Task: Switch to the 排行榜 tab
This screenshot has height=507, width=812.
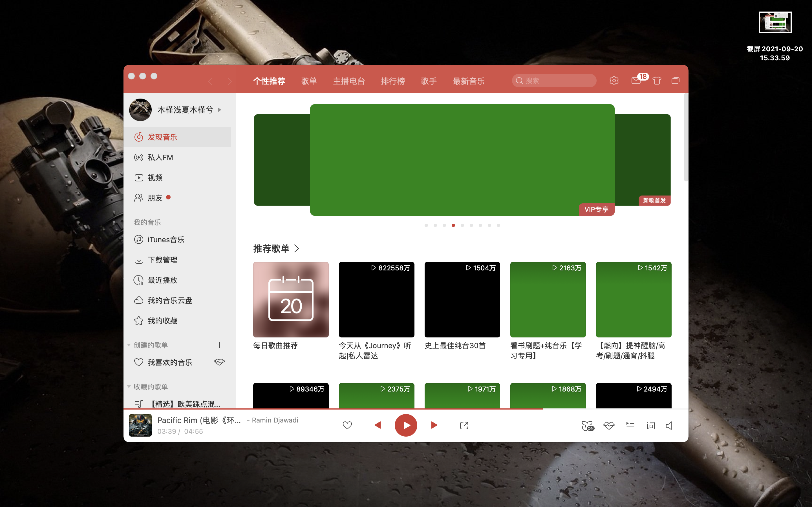Action: click(x=392, y=81)
